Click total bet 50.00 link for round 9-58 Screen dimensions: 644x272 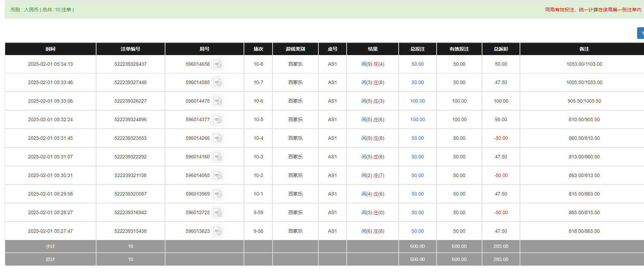[417, 231]
